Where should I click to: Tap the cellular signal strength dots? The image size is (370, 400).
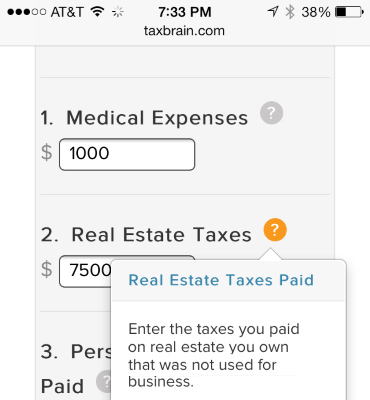click(26, 12)
